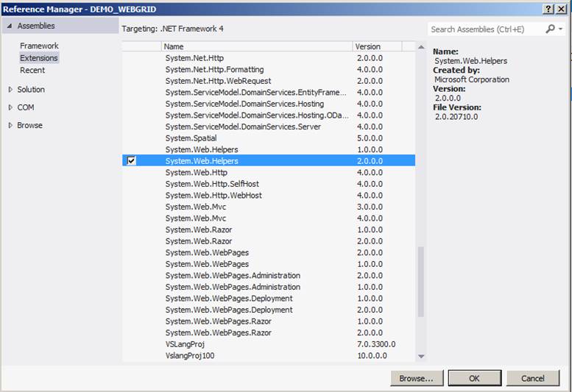Focus the Search Assemblies input field

(487, 29)
